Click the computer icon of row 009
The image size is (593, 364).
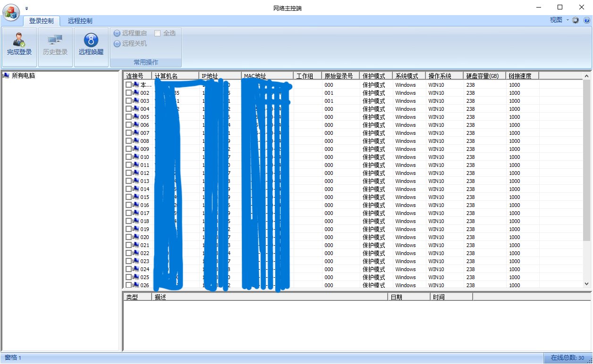point(136,149)
